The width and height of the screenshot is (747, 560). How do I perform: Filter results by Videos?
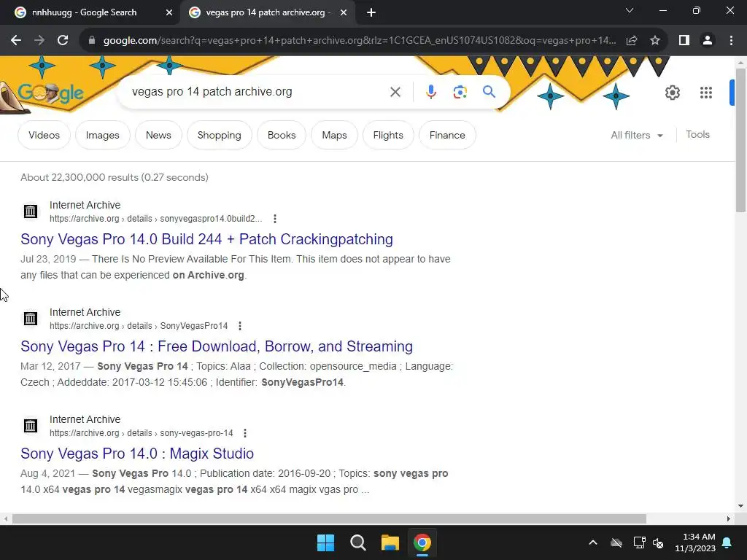(x=44, y=135)
